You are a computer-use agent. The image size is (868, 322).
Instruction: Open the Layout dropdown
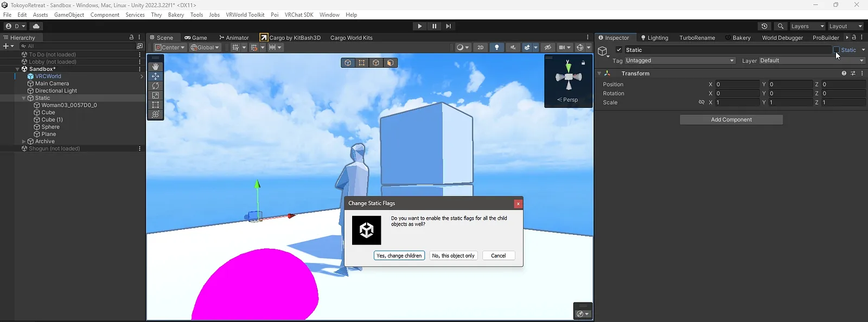[845, 26]
